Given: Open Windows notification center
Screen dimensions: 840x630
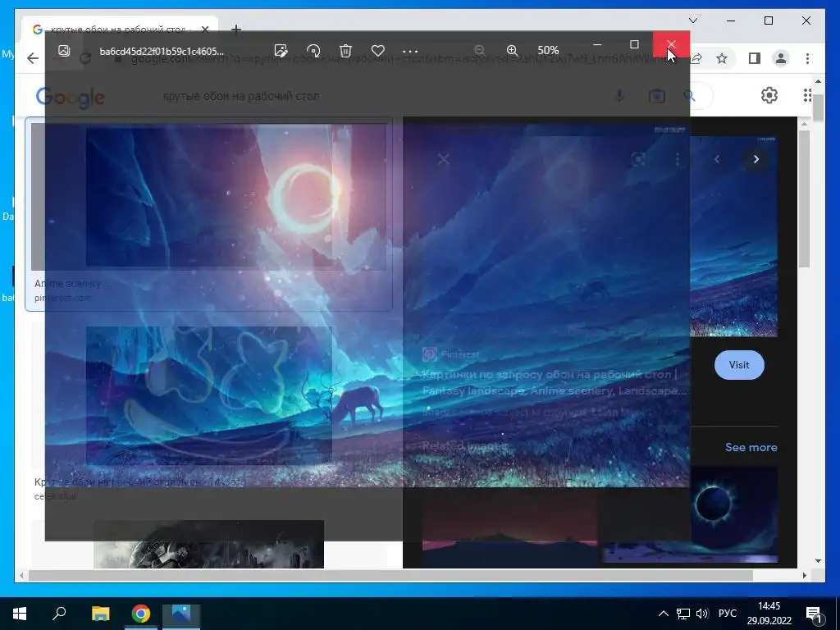Looking at the screenshot, I should tap(815, 614).
